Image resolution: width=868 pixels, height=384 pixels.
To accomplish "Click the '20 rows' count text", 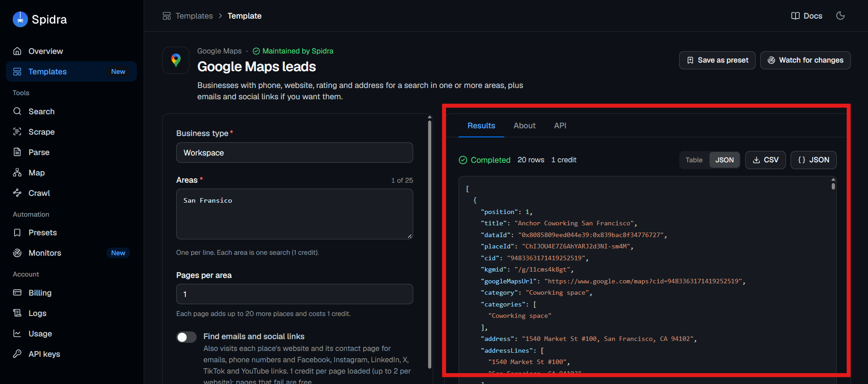I will coord(531,160).
